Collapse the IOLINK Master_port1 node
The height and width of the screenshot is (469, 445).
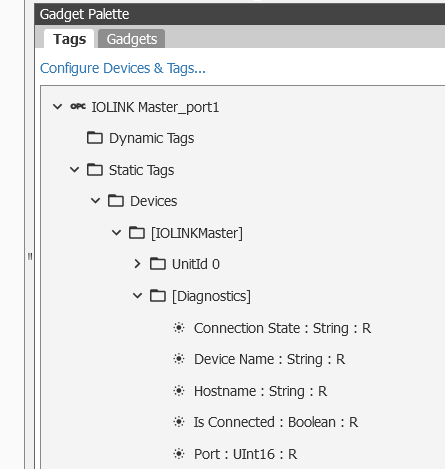(58, 107)
